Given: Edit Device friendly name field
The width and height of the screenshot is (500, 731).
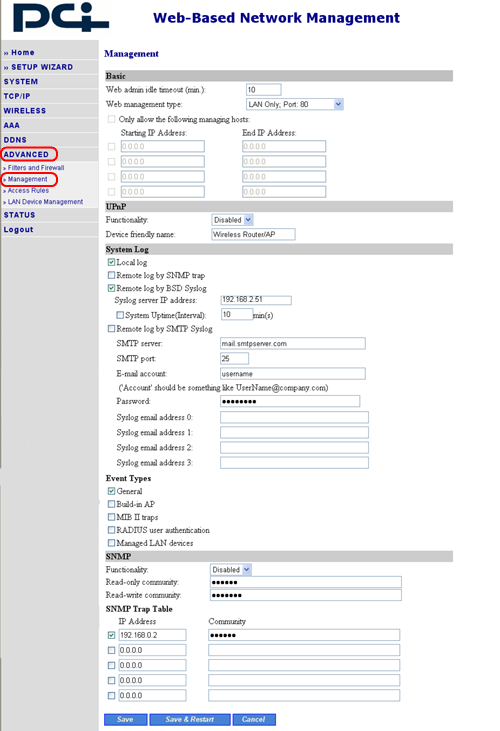Looking at the screenshot, I should click(x=253, y=234).
